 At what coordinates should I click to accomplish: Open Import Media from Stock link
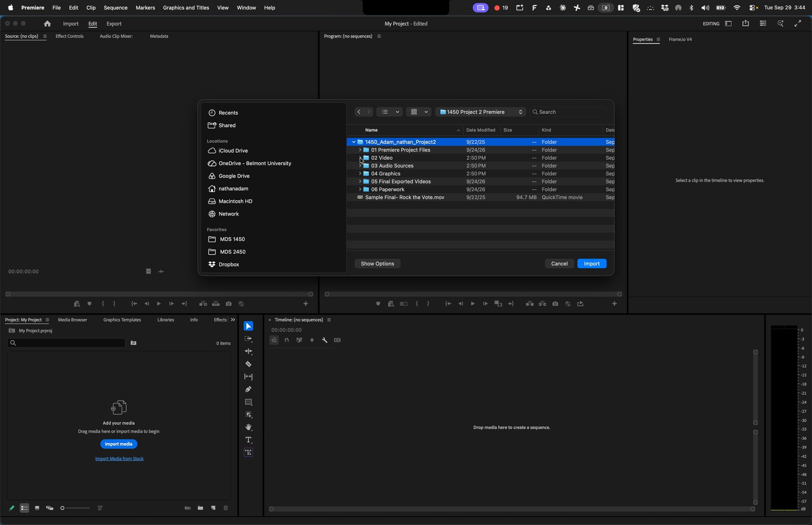coord(119,458)
